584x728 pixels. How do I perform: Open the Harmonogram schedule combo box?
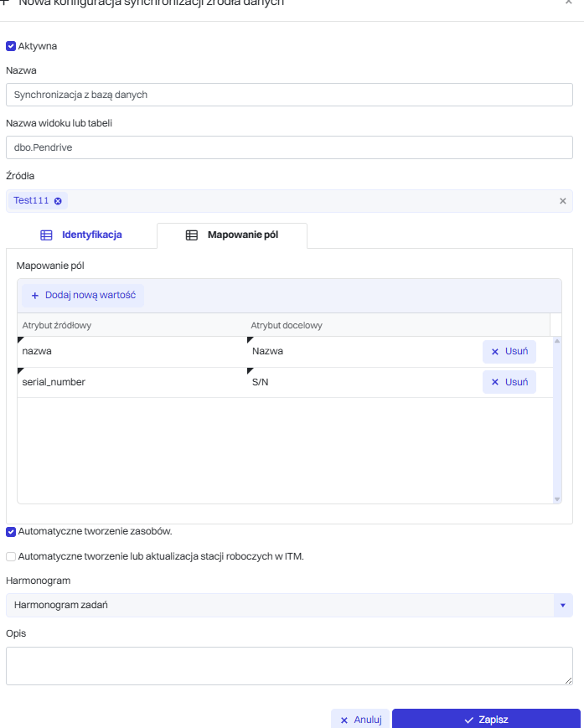(x=278, y=606)
